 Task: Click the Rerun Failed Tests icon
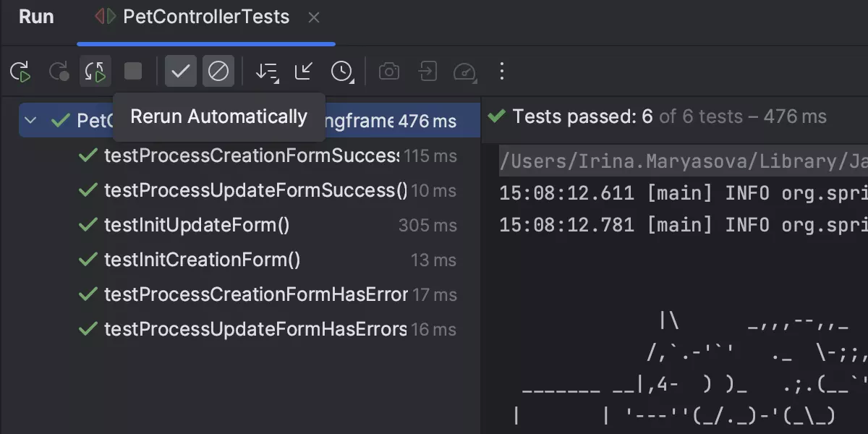pyautogui.click(x=58, y=72)
